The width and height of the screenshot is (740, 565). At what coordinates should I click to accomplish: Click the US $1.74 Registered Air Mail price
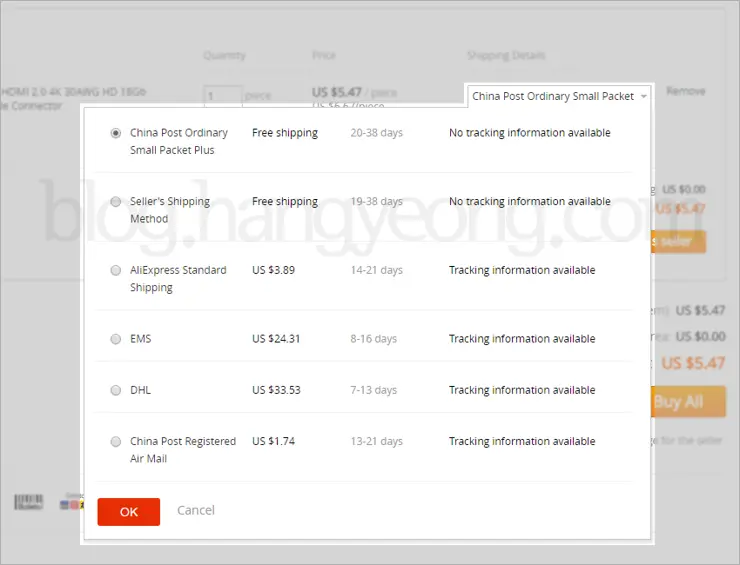click(273, 441)
